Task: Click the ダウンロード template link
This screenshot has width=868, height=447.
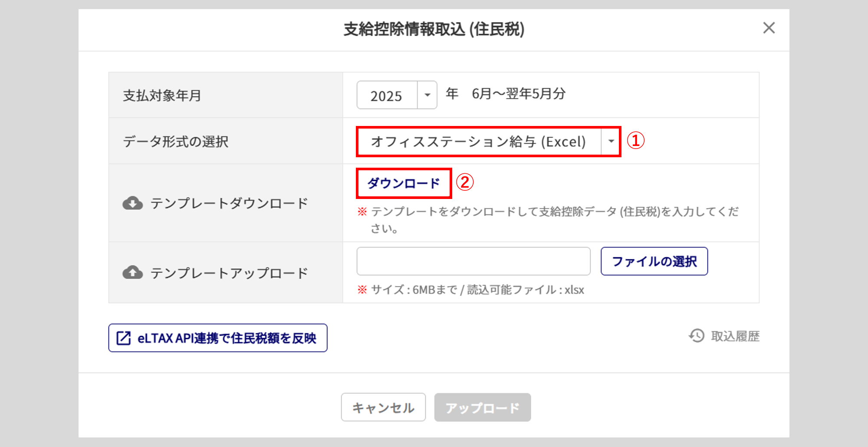Action: [404, 183]
